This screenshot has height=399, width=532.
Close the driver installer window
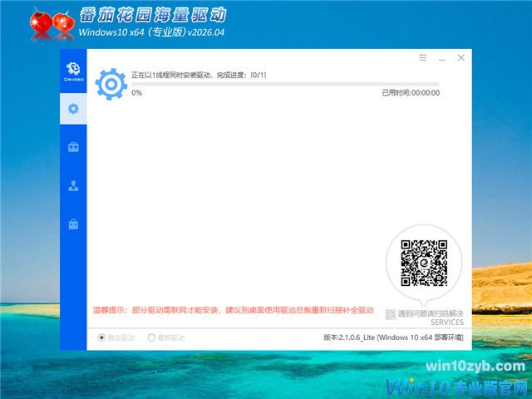point(461,58)
